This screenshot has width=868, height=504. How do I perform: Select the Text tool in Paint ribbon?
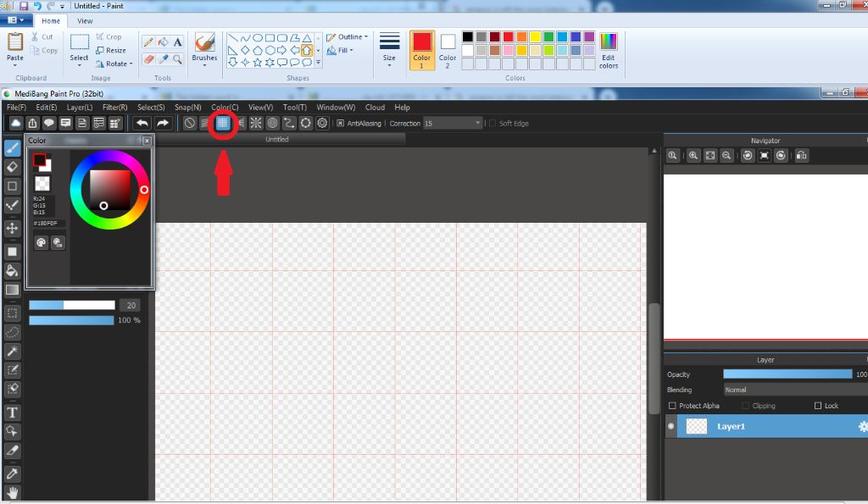tap(177, 42)
